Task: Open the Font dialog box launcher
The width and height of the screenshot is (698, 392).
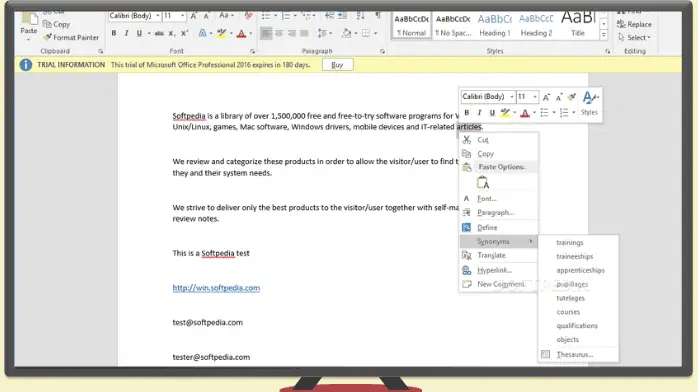Action: 252,52
